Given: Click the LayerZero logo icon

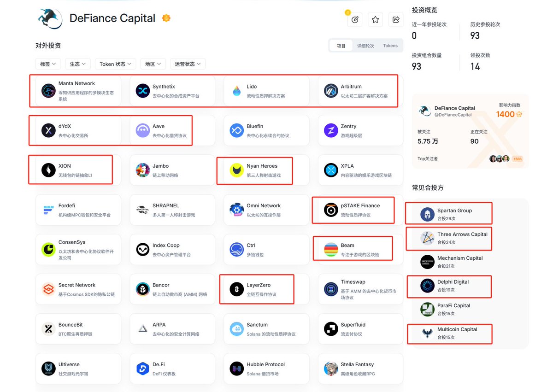Looking at the screenshot, I should coord(237,289).
